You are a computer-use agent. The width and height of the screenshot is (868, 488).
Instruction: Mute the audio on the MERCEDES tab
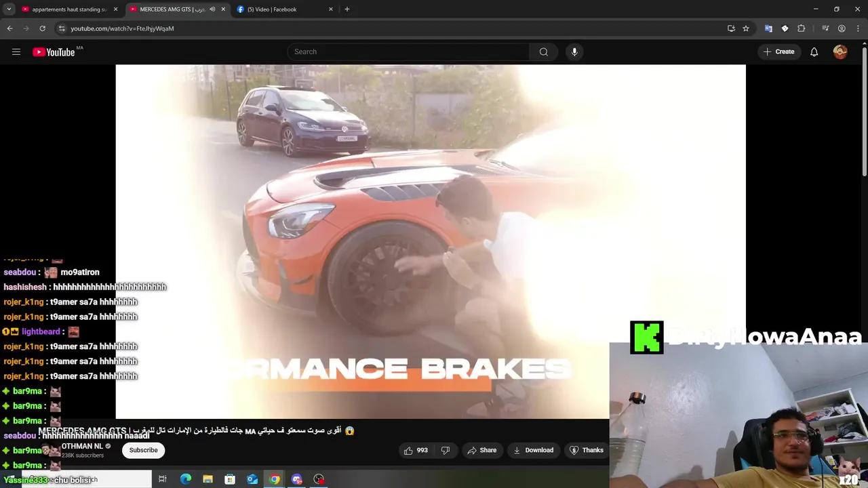[x=212, y=9]
